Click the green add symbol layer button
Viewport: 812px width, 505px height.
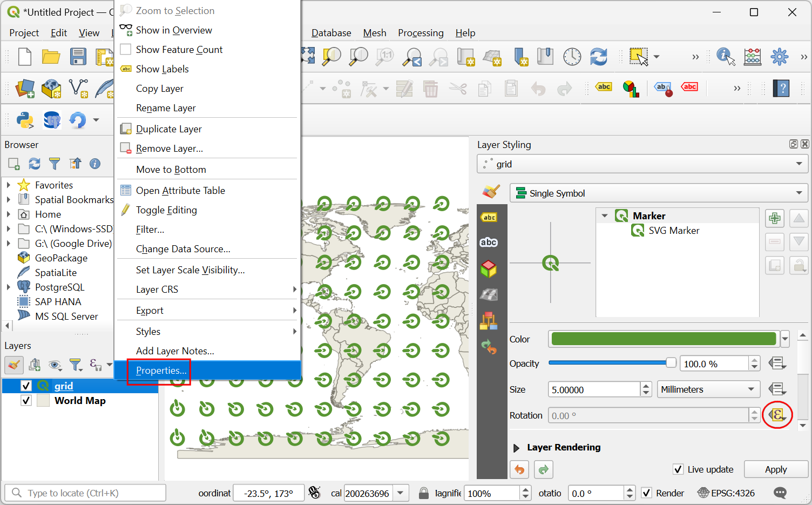click(x=775, y=219)
